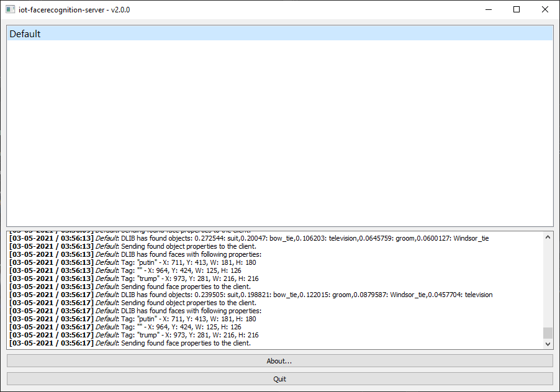Select the 03:56:13 DLIB found objects log line
Screen dimensions: 560x392
[248, 238]
